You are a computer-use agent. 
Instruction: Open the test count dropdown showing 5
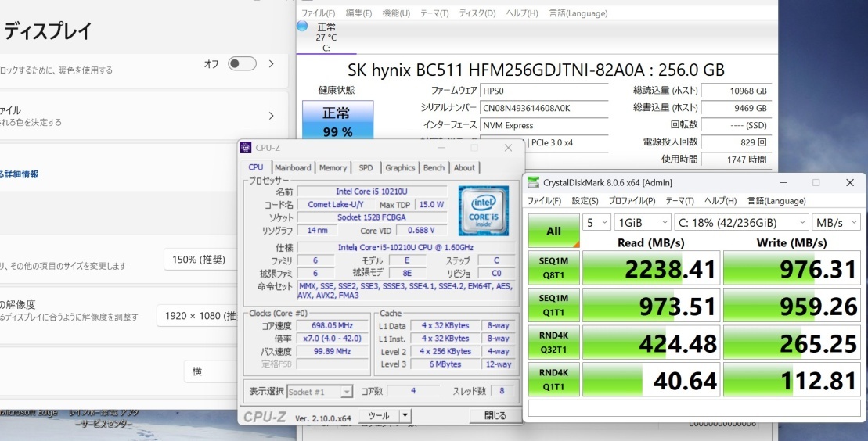[x=596, y=222]
